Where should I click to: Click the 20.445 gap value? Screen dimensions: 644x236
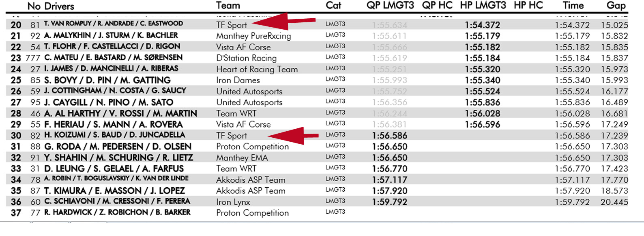pyautogui.click(x=614, y=202)
